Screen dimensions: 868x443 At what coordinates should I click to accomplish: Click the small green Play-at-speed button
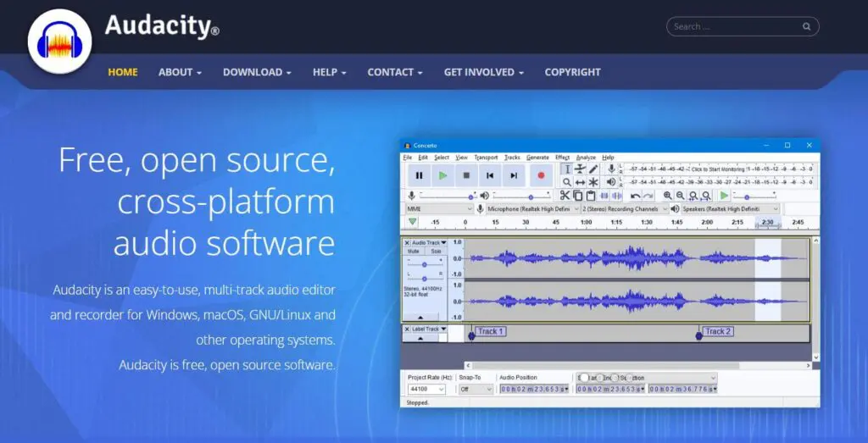click(724, 195)
